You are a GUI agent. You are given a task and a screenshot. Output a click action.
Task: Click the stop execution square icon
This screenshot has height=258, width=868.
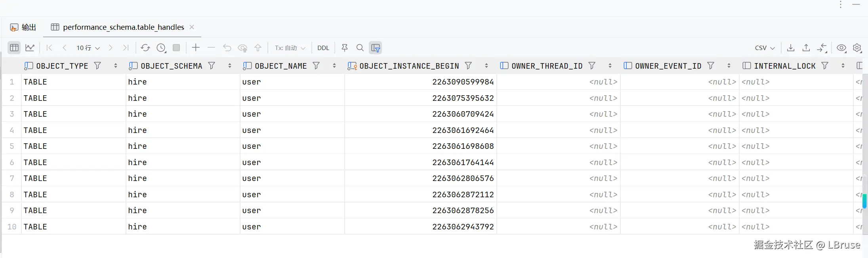[176, 48]
